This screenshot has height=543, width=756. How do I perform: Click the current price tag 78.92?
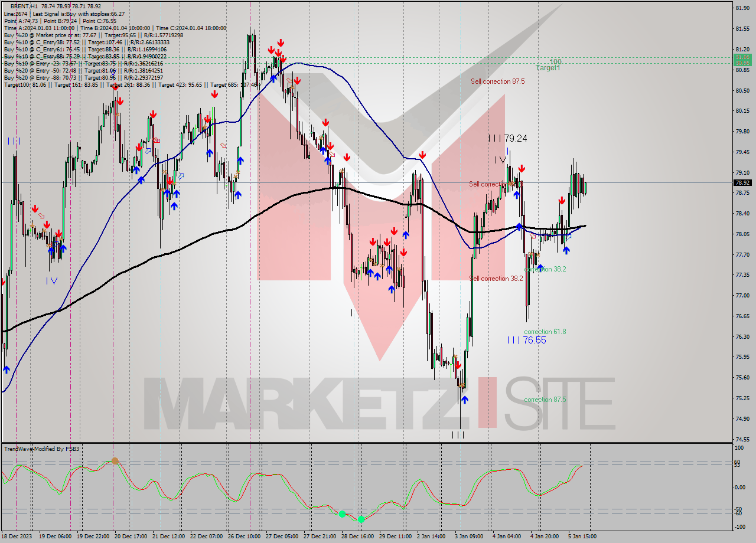point(742,182)
